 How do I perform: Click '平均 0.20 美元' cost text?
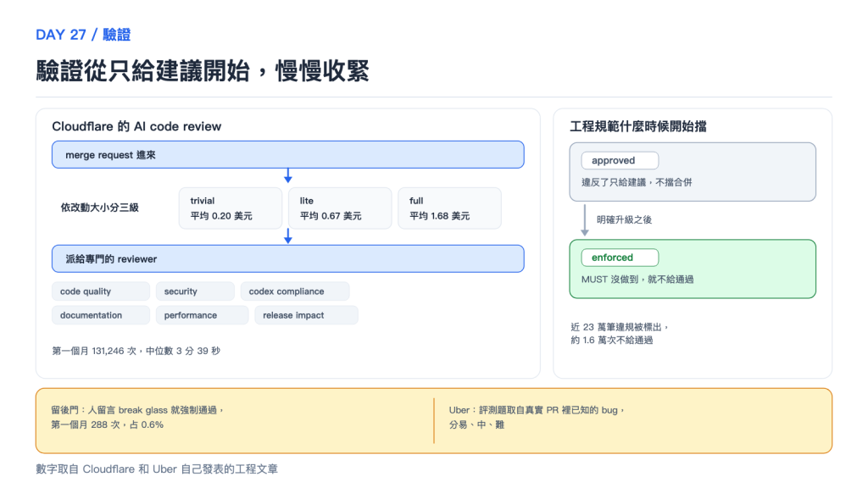[x=221, y=216]
